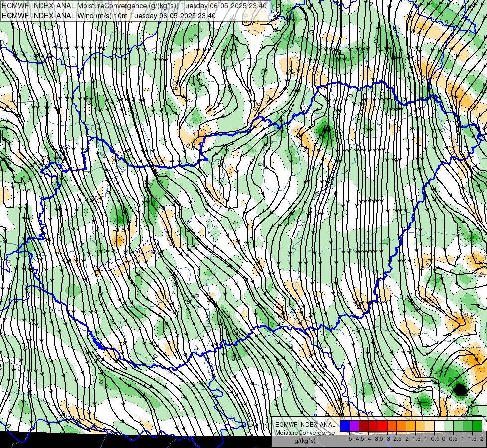Click the legend unit g/(kg*s)
The height and width of the screenshot is (448, 487).
click(305, 441)
